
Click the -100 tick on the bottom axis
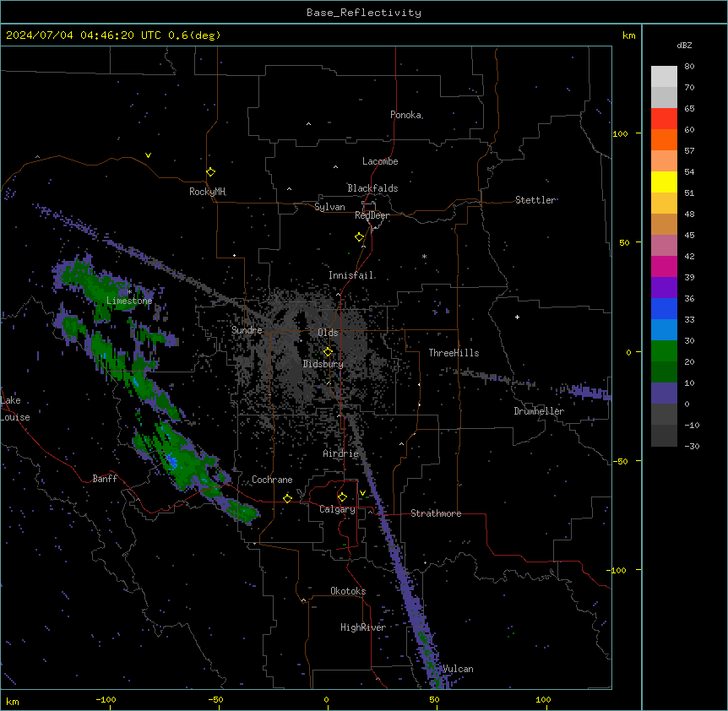pyautogui.click(x=106, y=699)
